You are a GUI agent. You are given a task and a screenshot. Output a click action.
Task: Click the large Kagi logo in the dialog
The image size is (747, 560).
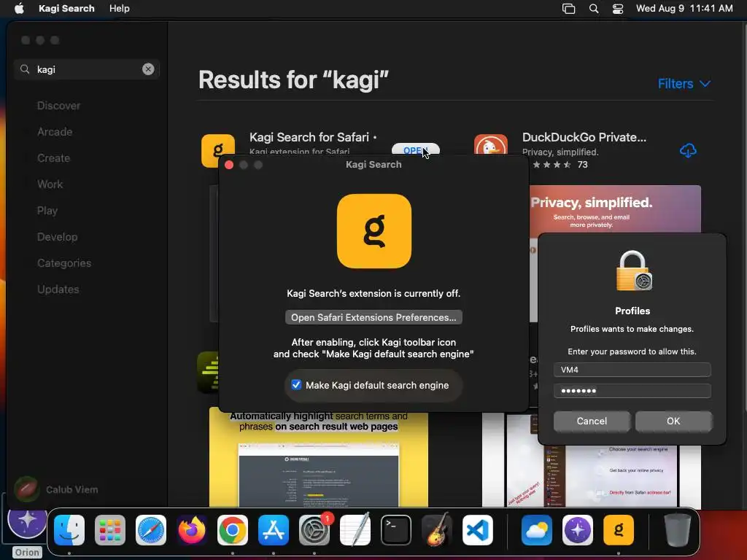pyautogui.click(x=374, y=231)
